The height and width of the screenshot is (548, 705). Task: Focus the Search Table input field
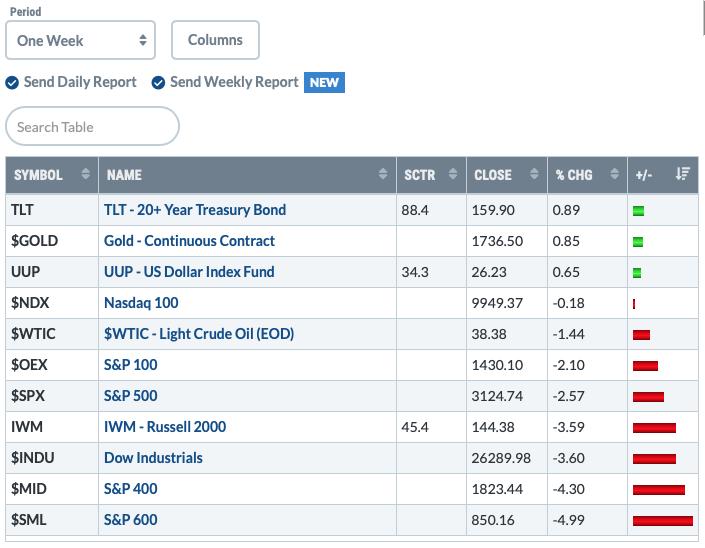coord(92,126)
